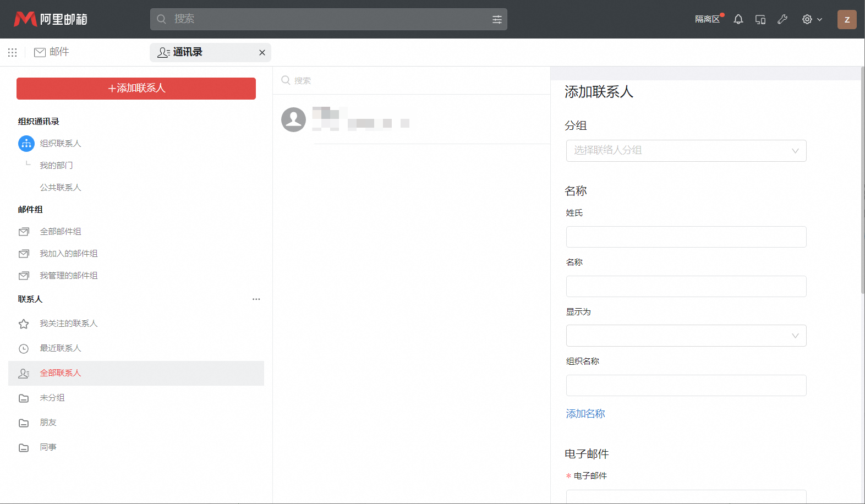This screenshot has width=865, height=504.
Task: Expand the 显示为 dropdown
Action: pyautogui.click(x=686, y=336)
